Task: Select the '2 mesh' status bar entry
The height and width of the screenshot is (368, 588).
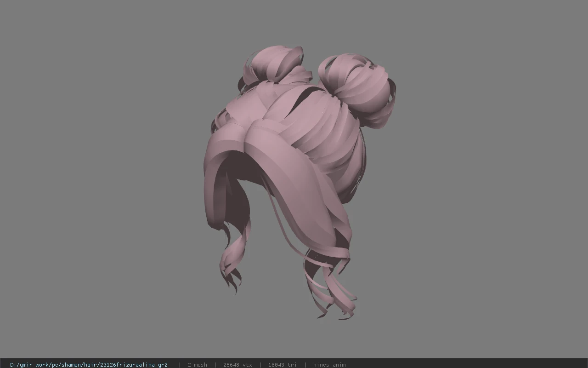Action: coord(197,365)
